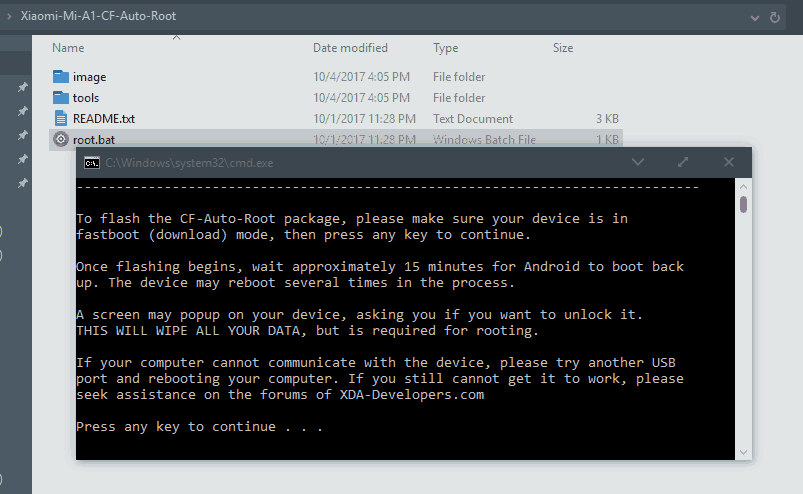Click the tools folder icon
The width and height of the screenshot is (803, 494).
(x=60, y=97)
